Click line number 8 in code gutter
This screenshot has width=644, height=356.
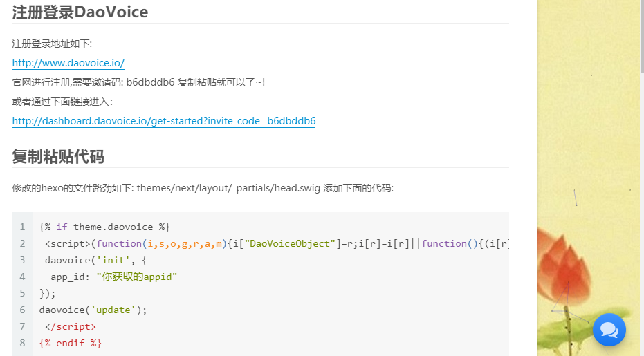[x=22, y=343]
